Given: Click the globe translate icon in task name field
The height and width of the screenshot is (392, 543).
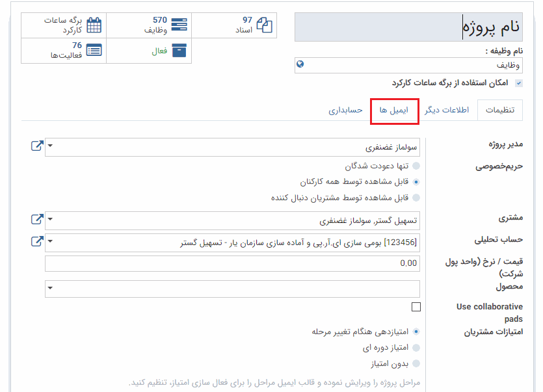Looking at the screenshot, I should [x=300, y=64].
